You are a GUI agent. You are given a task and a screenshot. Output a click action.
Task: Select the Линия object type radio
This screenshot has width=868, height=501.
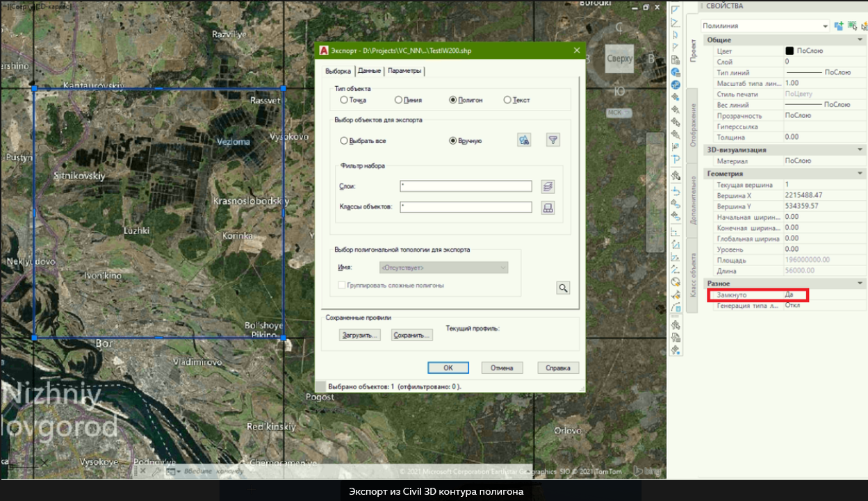point(398,100)
